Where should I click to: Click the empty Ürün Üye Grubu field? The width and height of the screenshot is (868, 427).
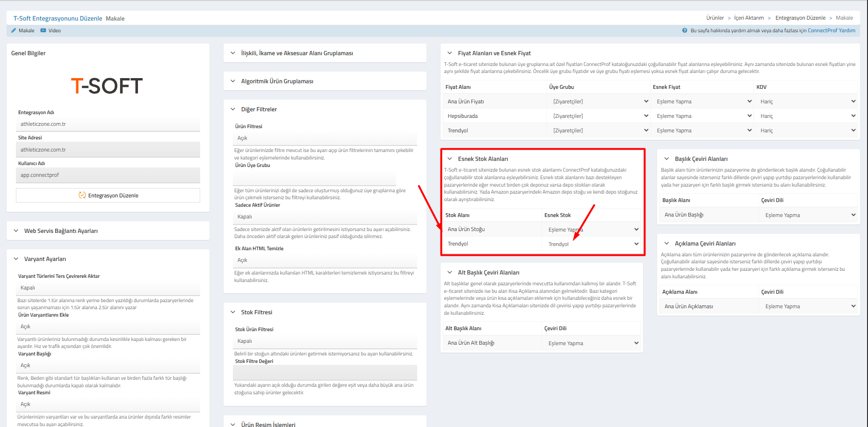(314, 177)
